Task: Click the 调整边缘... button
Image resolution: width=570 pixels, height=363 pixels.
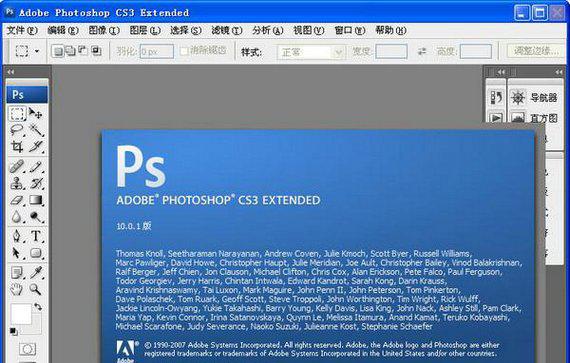Action: tap(536, 51)
